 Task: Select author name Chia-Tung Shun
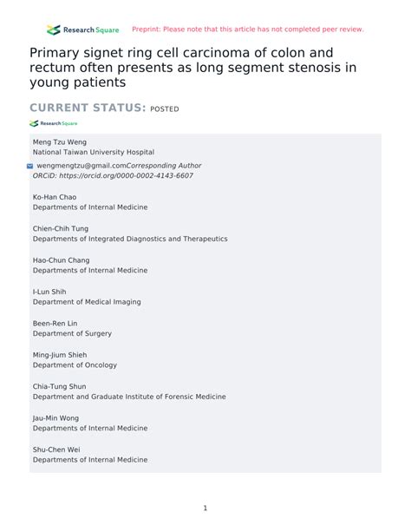(x=59, y=386)
